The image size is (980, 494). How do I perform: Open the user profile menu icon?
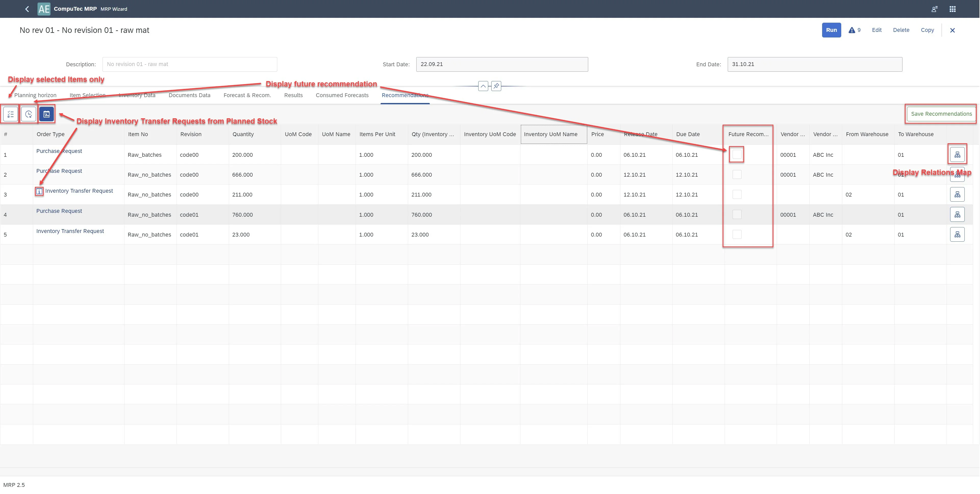(934, 9)
